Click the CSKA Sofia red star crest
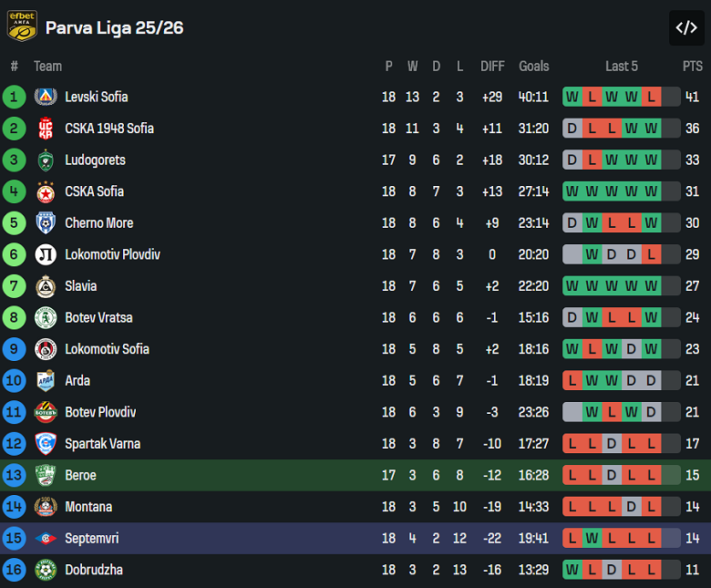 pos(46,191)
